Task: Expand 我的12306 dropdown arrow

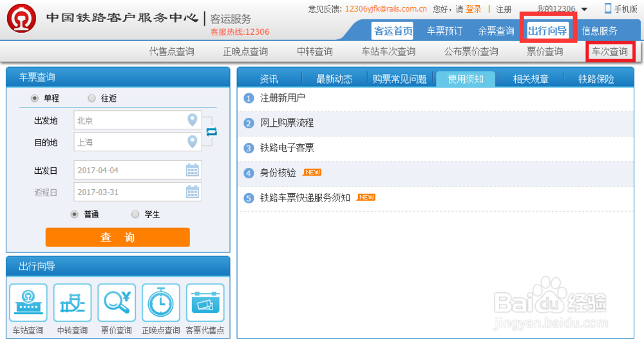Action: tap(585, 10)
